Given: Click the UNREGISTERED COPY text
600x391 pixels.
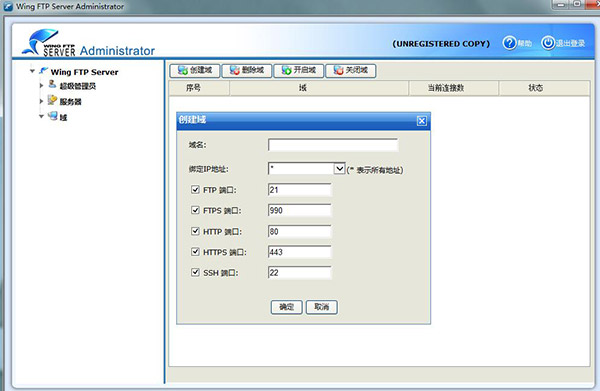Looking at the screenshot, I should (441, 44).
